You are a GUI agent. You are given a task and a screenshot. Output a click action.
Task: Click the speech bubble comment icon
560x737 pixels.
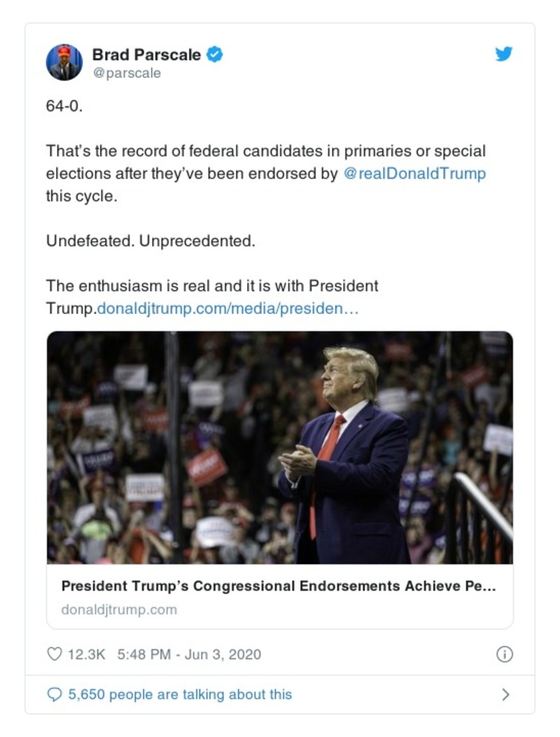[56, 694]
